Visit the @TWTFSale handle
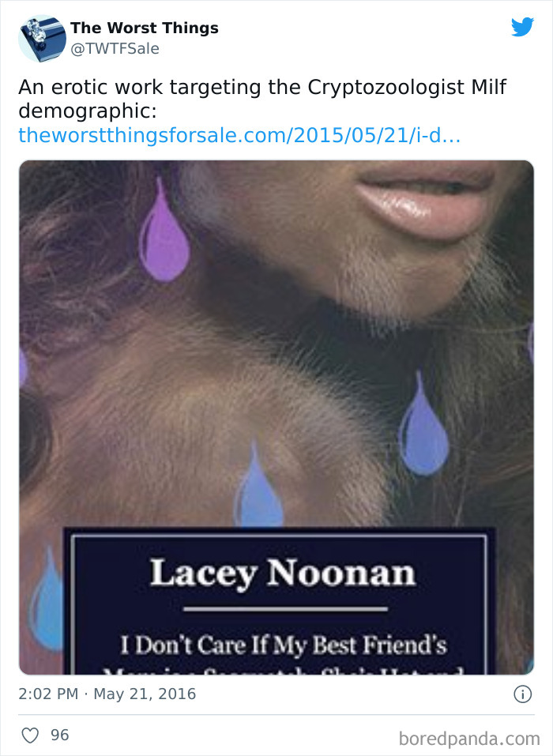Viewport: 553px width, 756px height. [115, 49]
